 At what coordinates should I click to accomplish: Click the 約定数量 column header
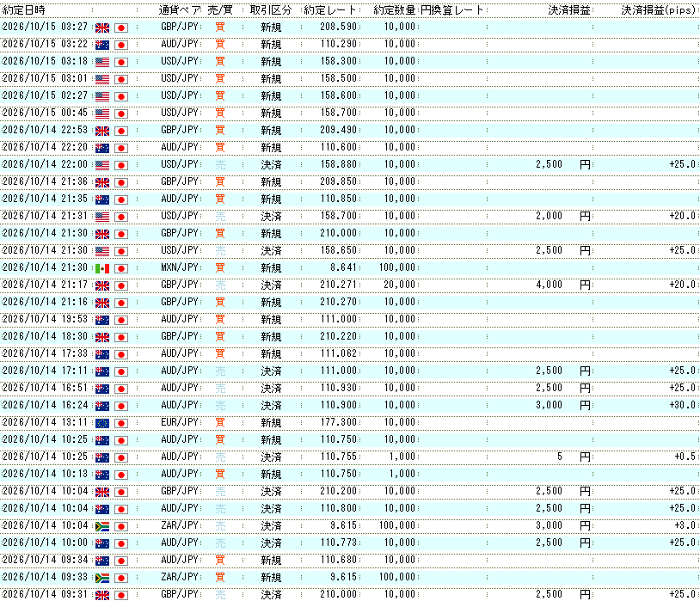point(394,9)
